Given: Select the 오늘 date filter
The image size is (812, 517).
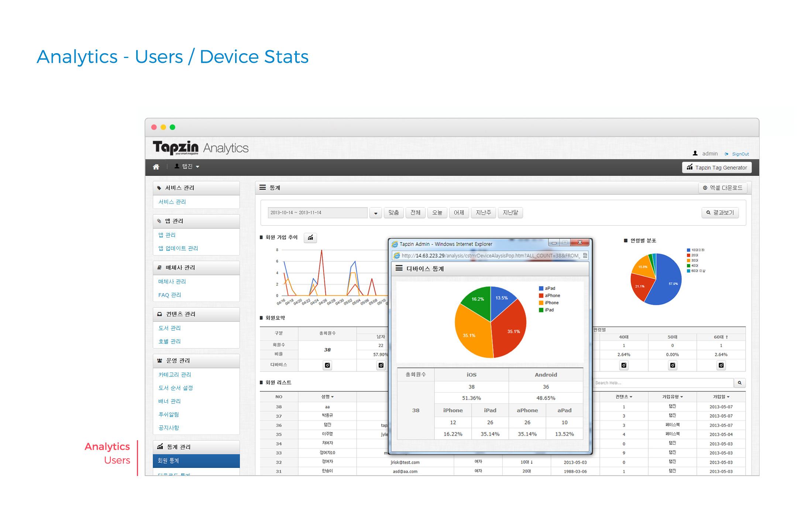Looking at the screenshot, I should (x=437, y=213).
